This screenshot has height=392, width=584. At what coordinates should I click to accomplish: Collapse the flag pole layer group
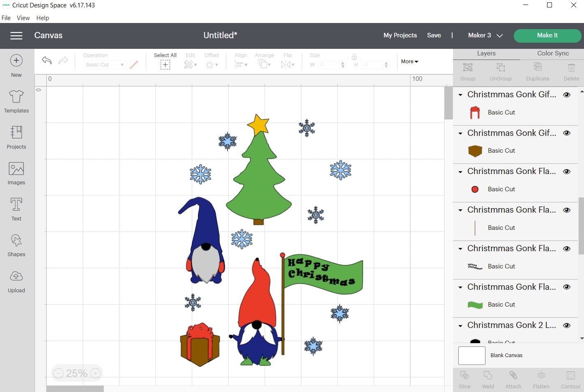click(x=460, y=210)
